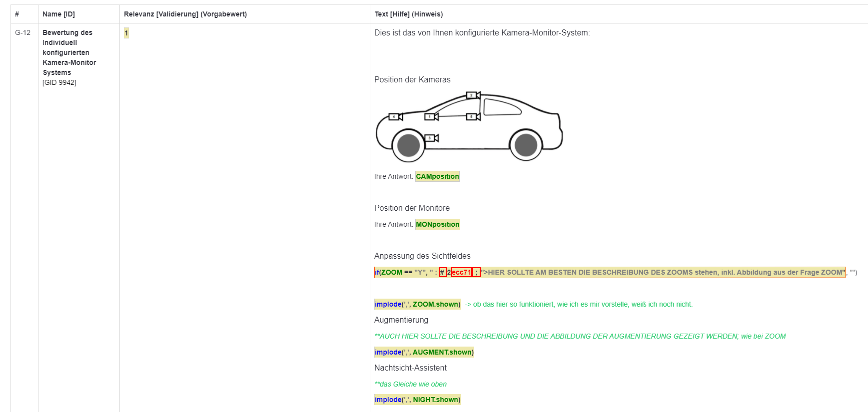Click the implode AUGMENT.shown expression
Viewport: 868px width, 412px height.
(424, 352)
